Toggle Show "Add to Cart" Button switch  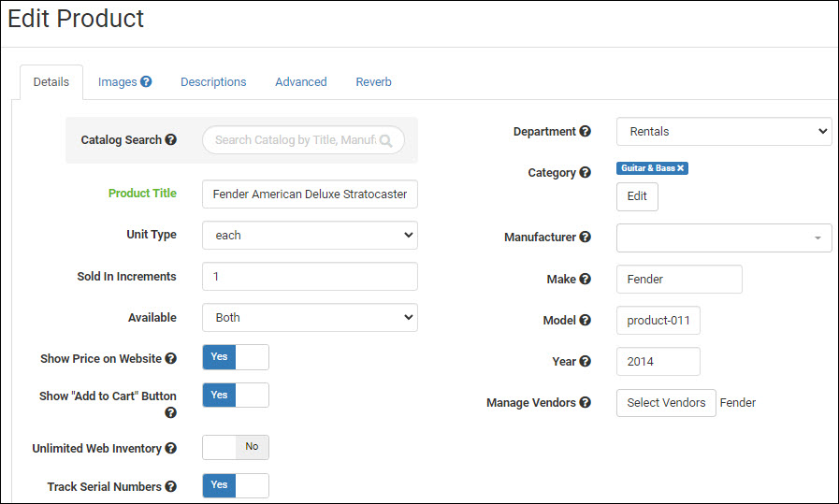point(236,395)
